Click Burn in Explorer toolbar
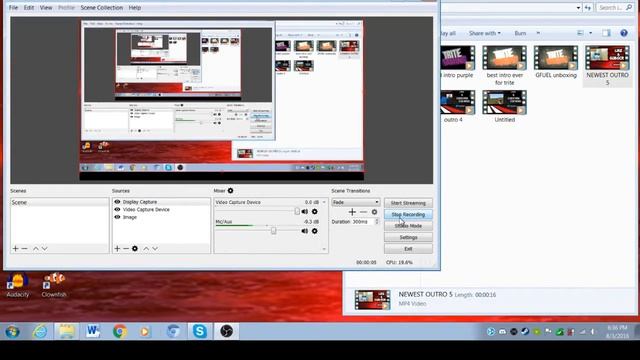The image size is (640, 360). pos(520,33)
